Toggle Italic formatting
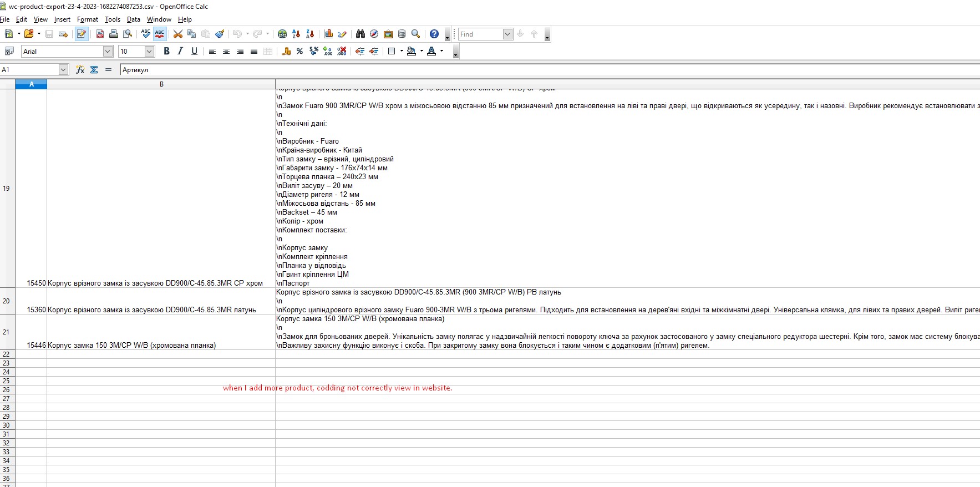980x487 pixels. [180, 51]
